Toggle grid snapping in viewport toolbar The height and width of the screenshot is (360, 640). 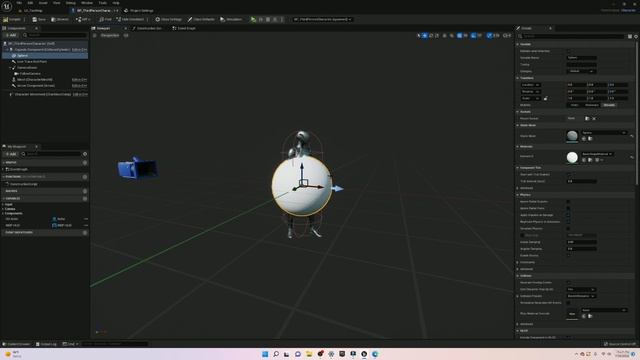[x=460, y=36]
